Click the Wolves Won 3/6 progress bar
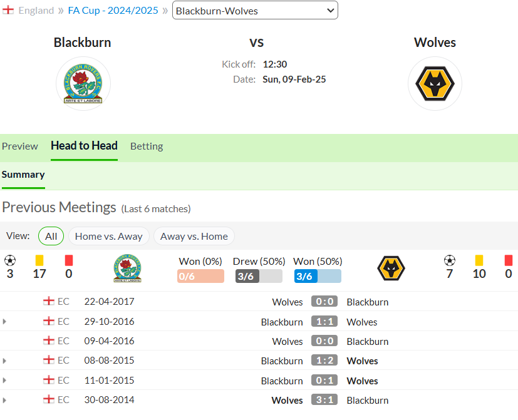 tap(318, 276)
